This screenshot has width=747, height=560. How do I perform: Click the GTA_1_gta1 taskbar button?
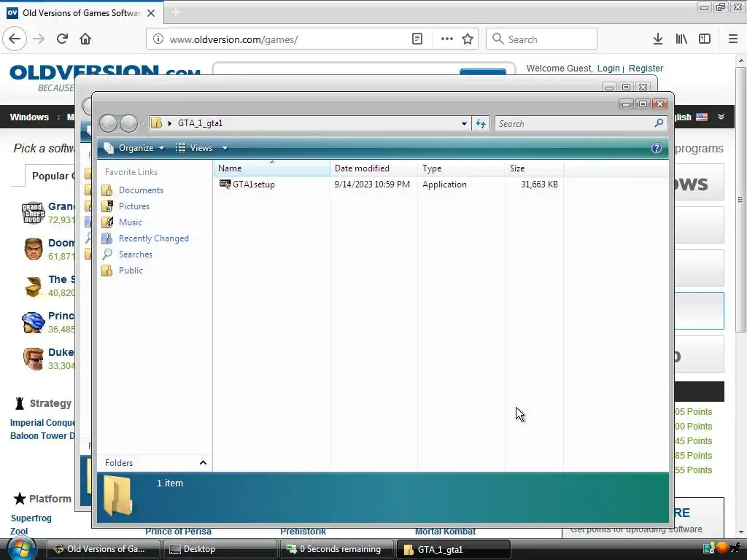coord(453,549)
